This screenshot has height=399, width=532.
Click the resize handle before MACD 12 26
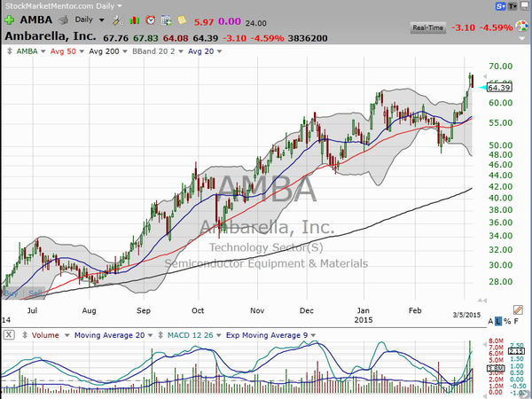click(x=160, y=335)
